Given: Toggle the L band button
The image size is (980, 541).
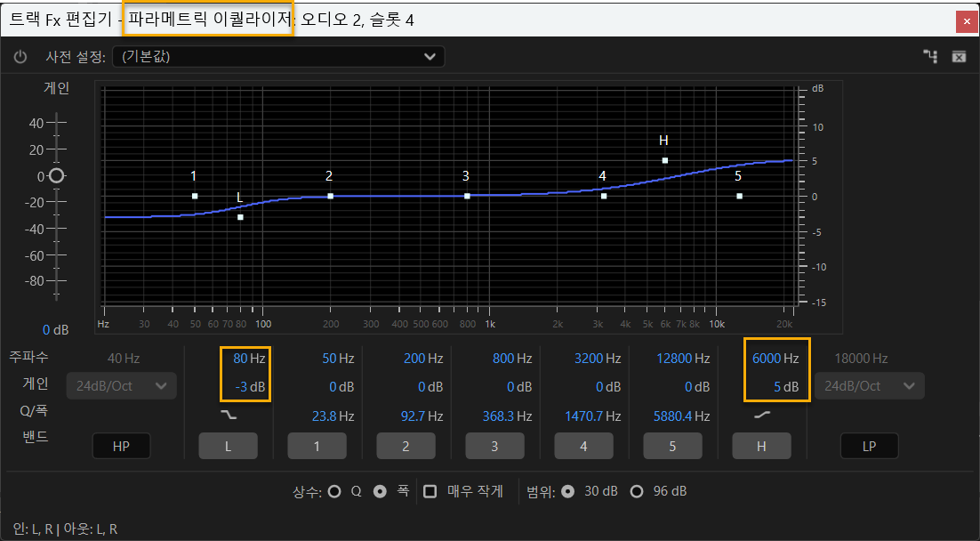Looking at the screenshot, I should (229, 446).
